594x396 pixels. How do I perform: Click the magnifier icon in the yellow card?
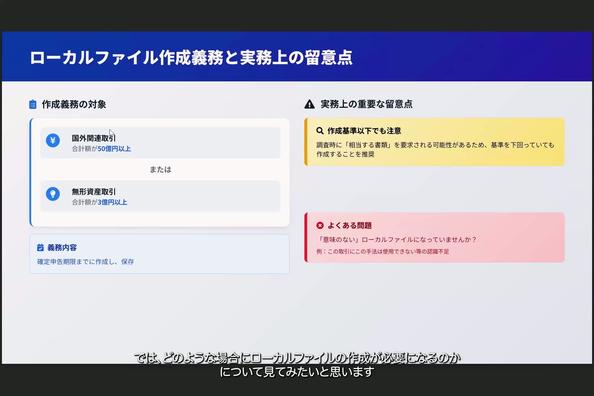[320, 131]
